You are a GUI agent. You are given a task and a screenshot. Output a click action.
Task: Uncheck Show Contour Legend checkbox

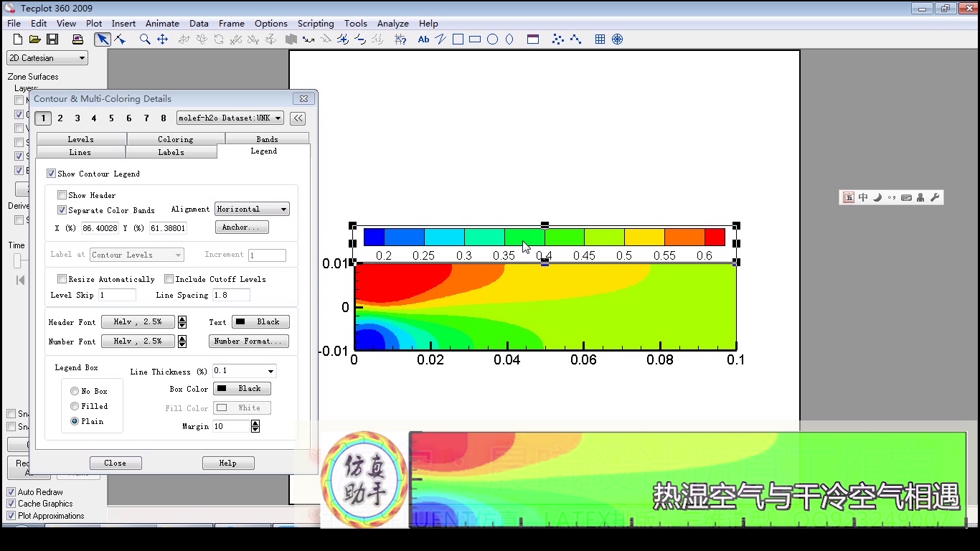coord(52,174)
